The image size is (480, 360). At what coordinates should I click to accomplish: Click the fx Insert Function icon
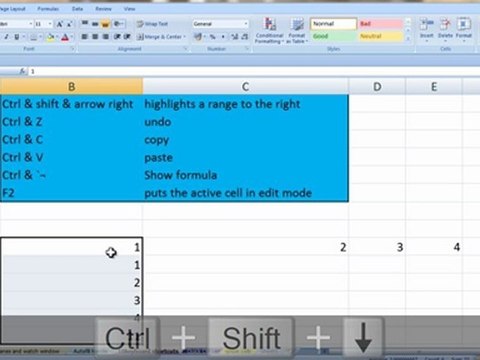[x=22, y=71]
